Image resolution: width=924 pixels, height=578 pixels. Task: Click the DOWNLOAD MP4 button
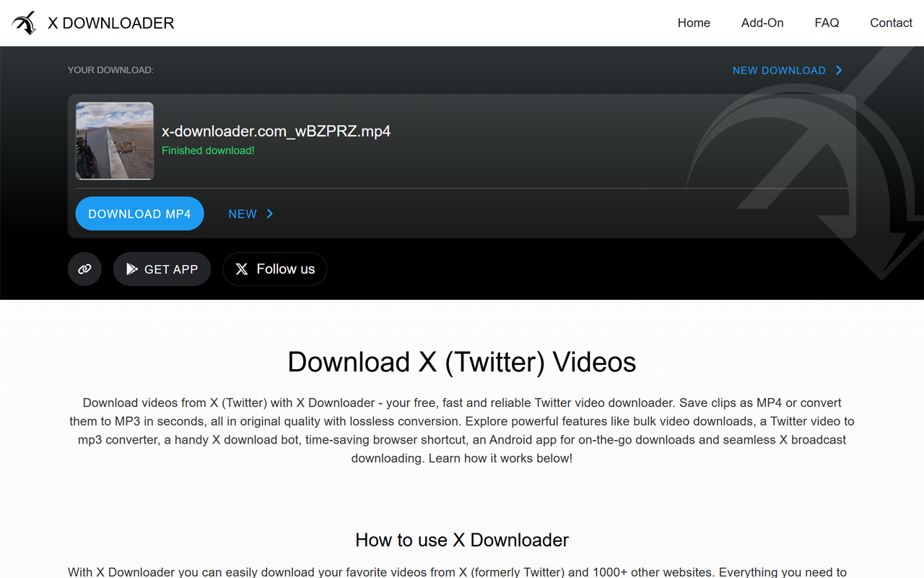point(139,214)
